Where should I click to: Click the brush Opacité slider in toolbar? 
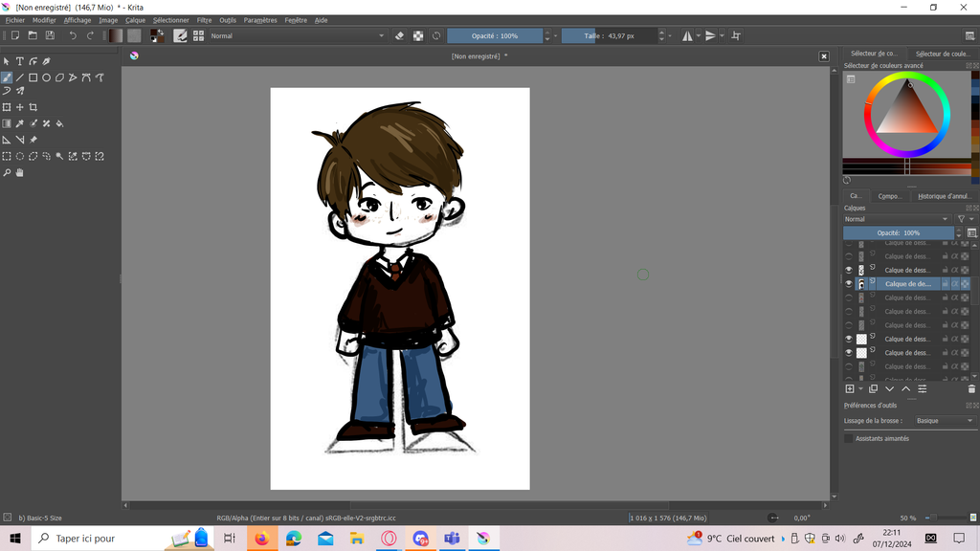tap(495, 35)
